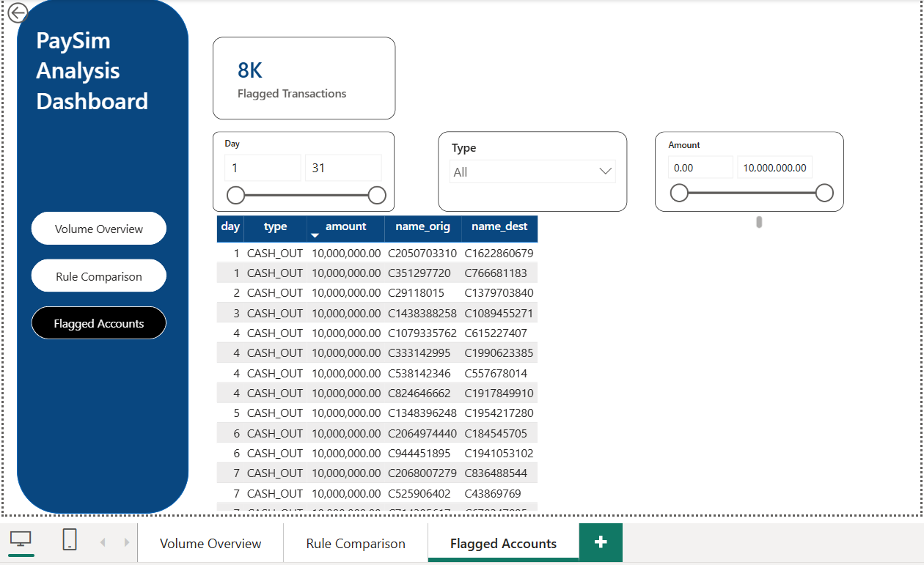Sort by type column header

pyautogui.click(x=275, y=227)
